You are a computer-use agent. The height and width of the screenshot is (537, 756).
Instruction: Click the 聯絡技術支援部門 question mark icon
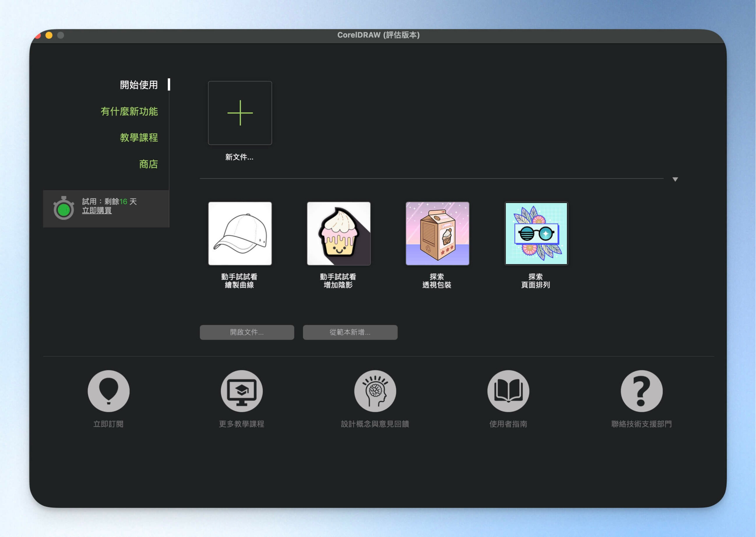pos(642,391)
